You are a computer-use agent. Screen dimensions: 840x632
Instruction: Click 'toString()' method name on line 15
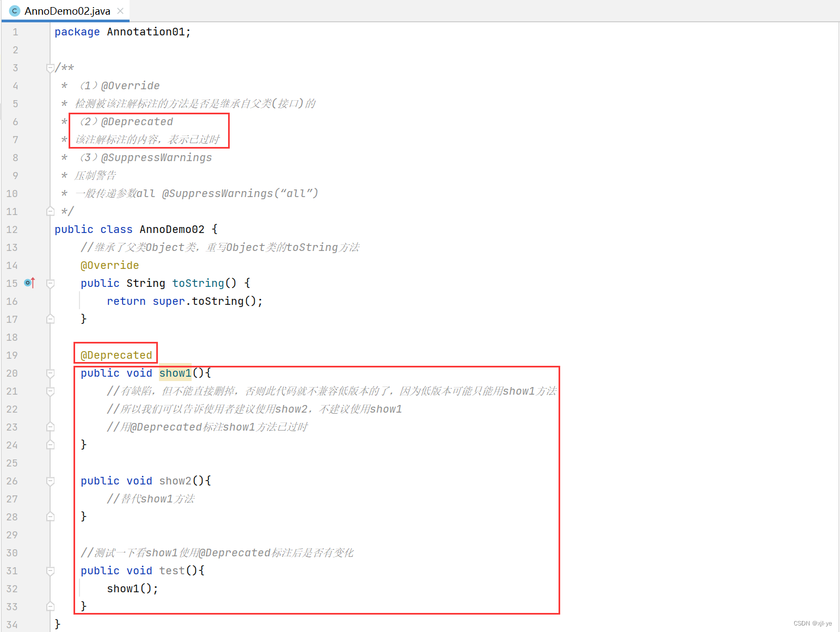click(204, 283)
